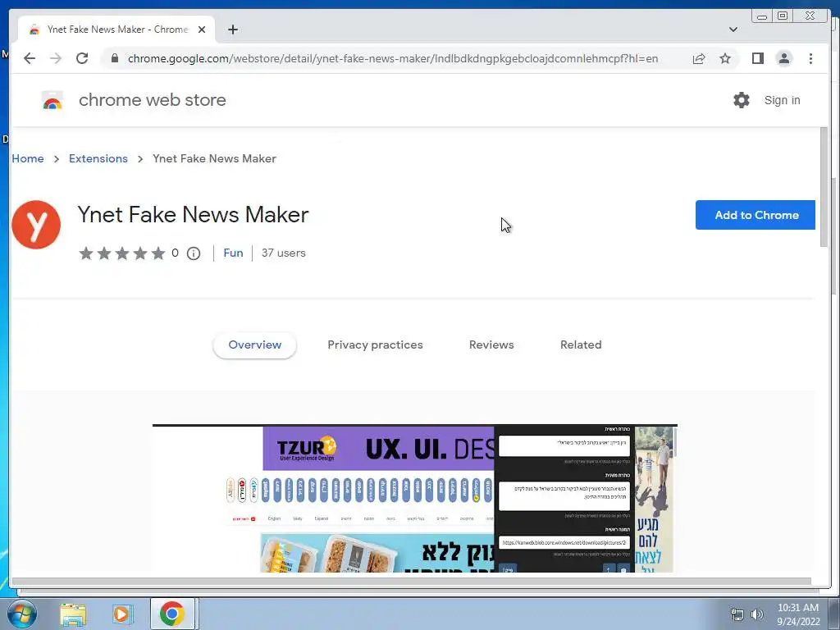
Task: Click the volume speaker tray icon
Action: [756, 614]
